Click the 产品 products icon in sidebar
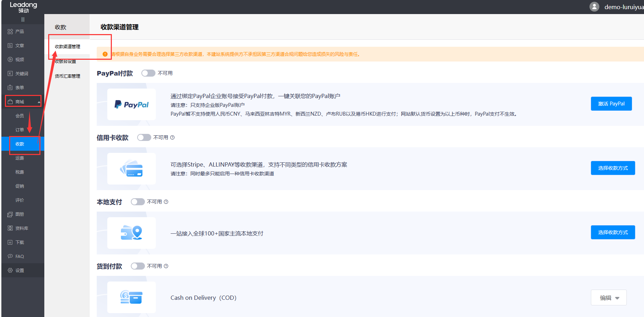 (x=10, y=32)
